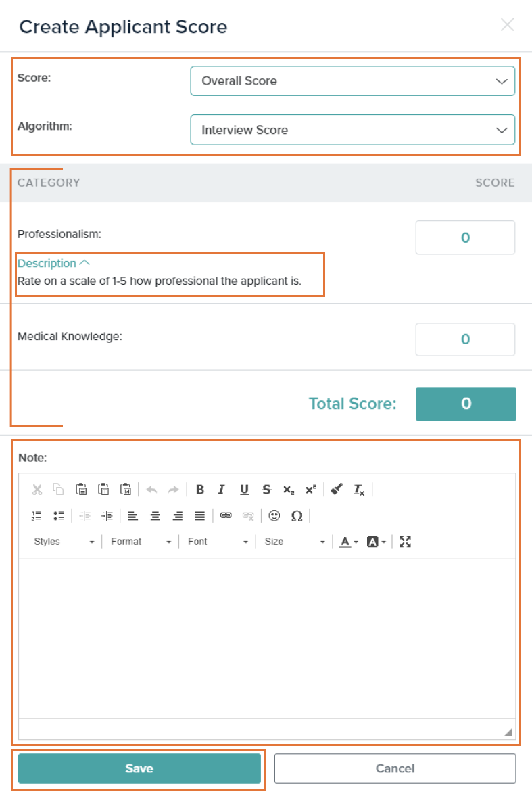Increase indent in note editor
This screenshot has width=532, height=798.
pyautogui.click(x=107, y=515)
